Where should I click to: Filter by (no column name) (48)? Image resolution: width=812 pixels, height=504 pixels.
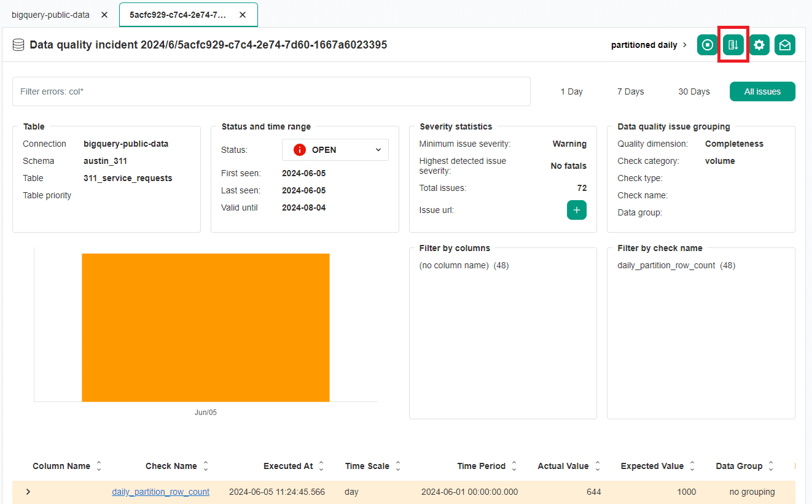tap(464, 265)
